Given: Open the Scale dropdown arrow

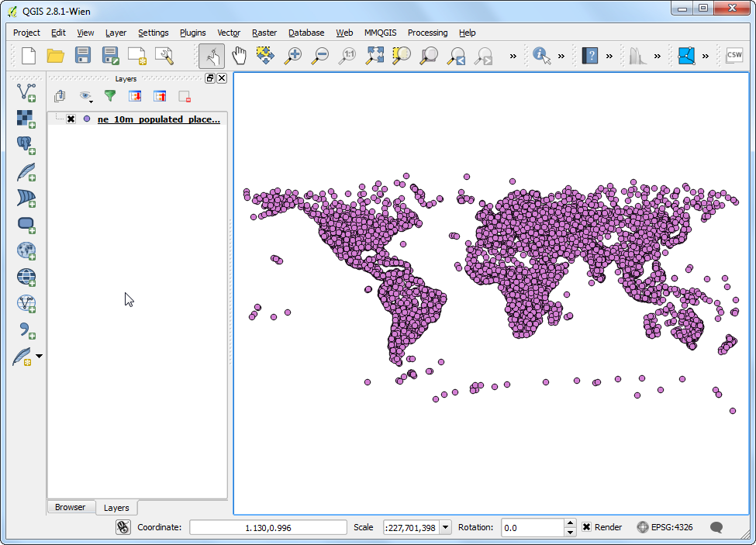Looking at the screenshot, I should [x=446, y=527].
